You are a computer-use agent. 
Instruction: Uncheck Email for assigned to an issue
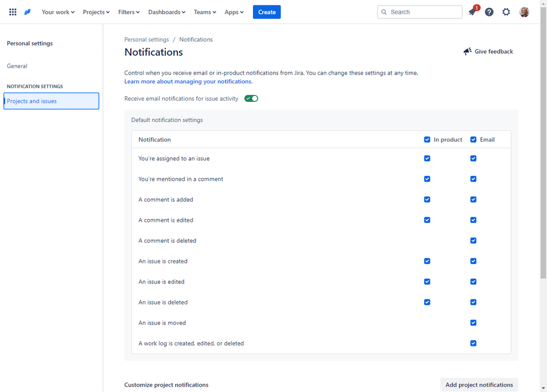pos(473,158)
